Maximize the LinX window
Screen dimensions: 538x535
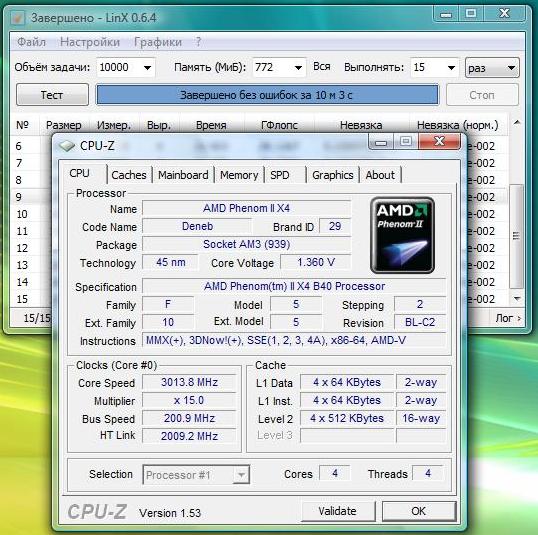tap(471, 14)
